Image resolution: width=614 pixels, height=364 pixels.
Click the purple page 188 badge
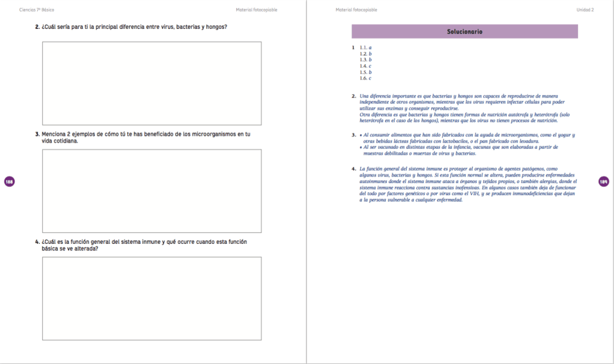(x=9, y=181)
